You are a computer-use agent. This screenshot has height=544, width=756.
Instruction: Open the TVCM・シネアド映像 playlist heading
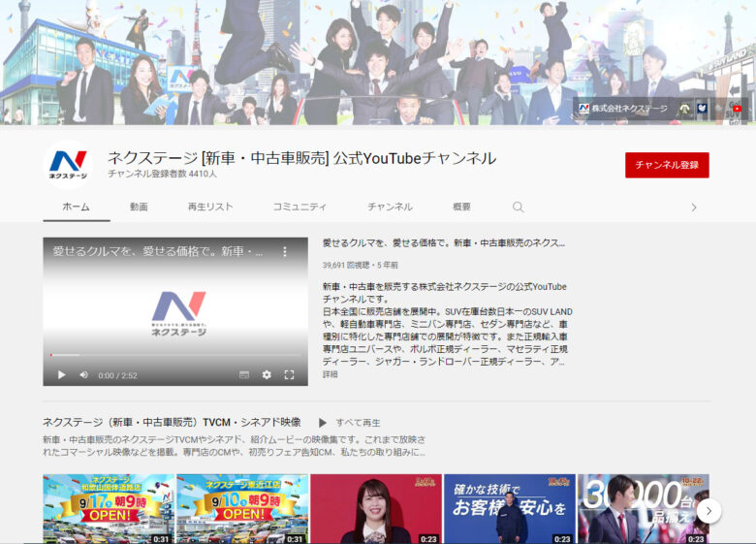click(x=172, y=422)
